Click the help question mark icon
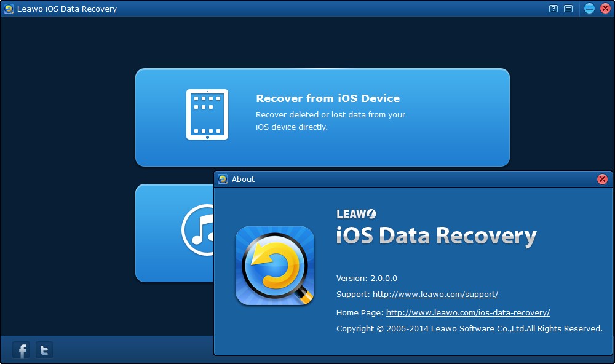615x364 pixels. (x=553, y=9)
